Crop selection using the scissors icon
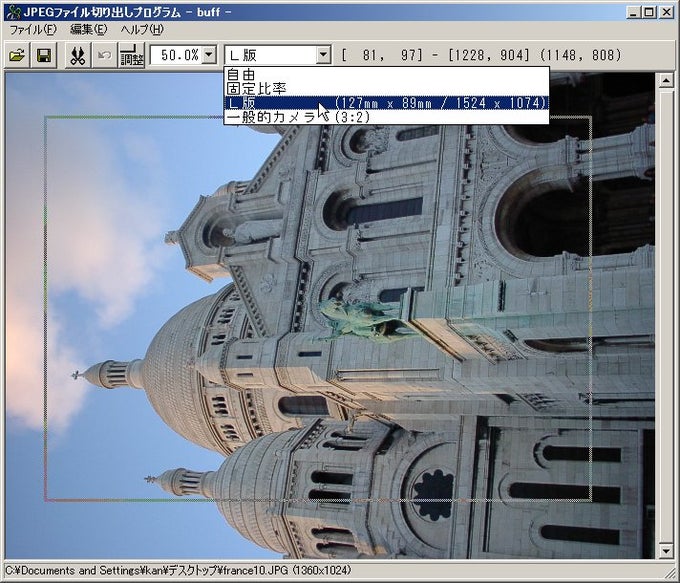This screenshot has height=583, width=680. click(78, 56)
